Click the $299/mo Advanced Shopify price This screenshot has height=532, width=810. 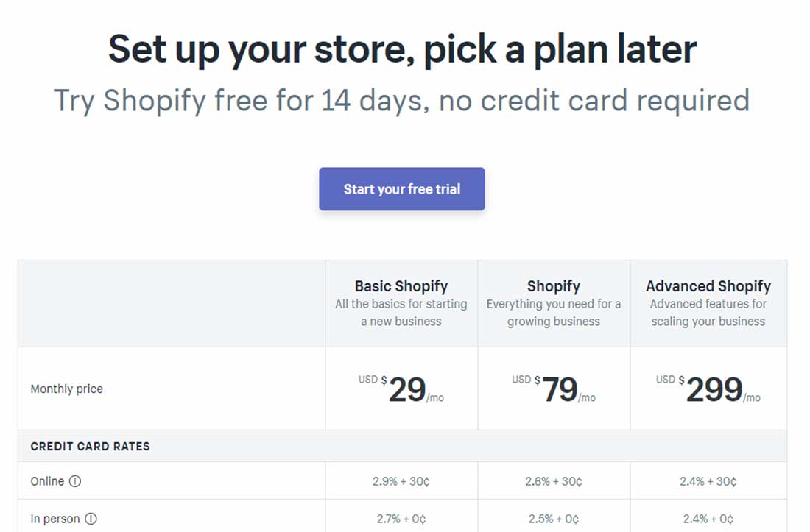tap(708, 389)
